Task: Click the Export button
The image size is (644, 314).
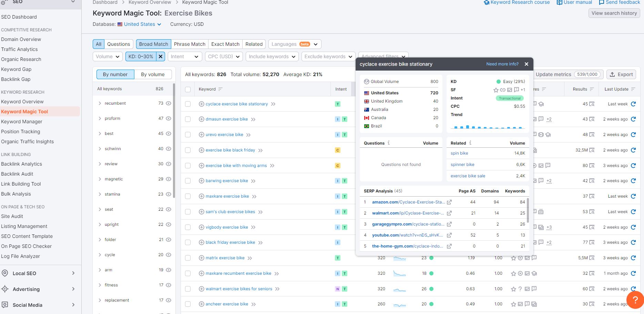Action: 621,74
